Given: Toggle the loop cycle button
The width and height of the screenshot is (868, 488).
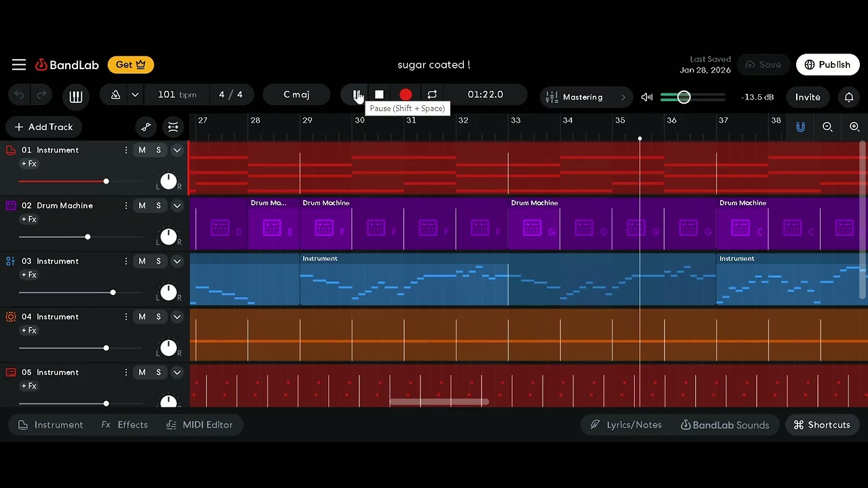Looking at the screenshot, I should (432, 95).
